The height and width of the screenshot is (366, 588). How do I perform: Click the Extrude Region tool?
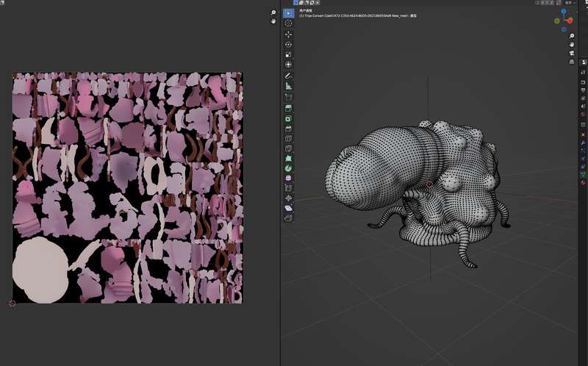point(288,108)
